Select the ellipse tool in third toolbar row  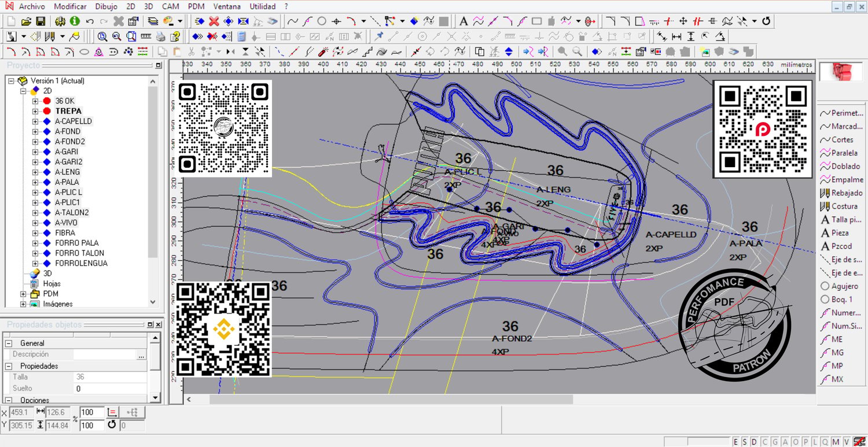(x=84, y=51)
